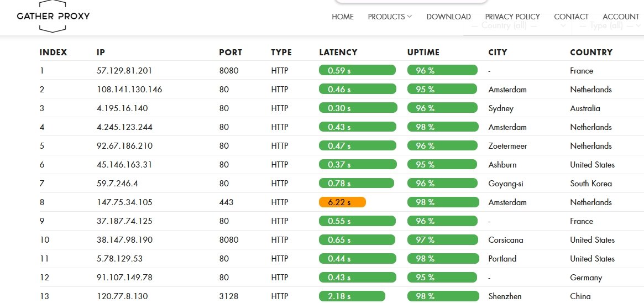Screen dimensions: 644x303
Task: Open the CONTACT page
Action: pyautogui.click(x=571, y=17)
